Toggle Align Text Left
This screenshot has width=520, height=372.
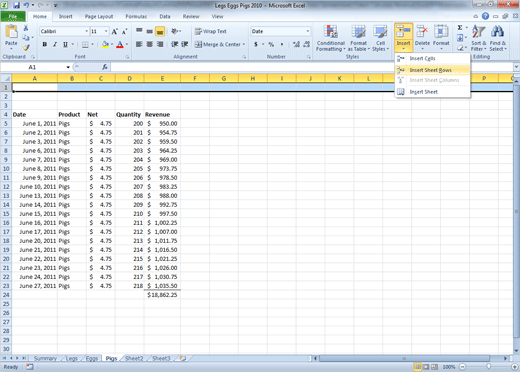click(x=139, y=44)
